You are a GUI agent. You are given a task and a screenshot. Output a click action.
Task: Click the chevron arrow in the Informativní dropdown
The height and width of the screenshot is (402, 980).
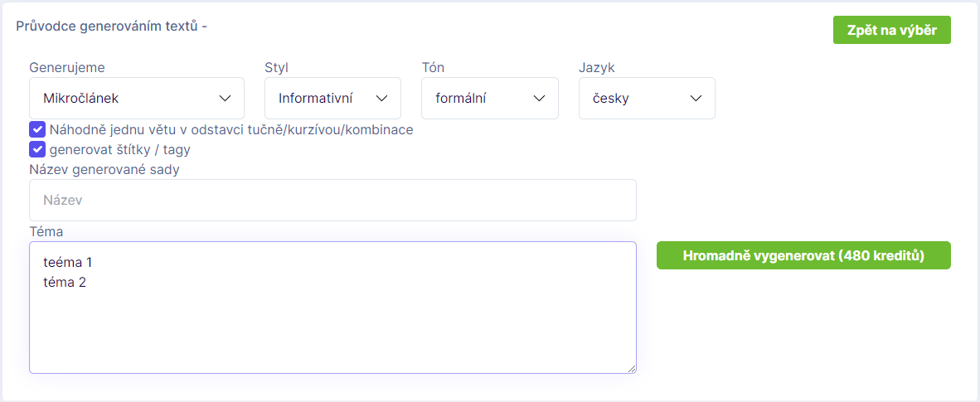(381, 98)
